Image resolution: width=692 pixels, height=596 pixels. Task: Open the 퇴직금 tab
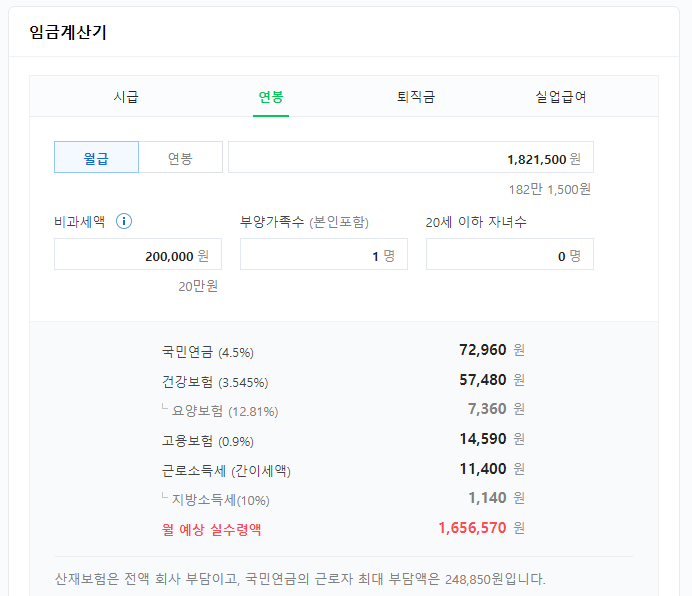(416, 97)
